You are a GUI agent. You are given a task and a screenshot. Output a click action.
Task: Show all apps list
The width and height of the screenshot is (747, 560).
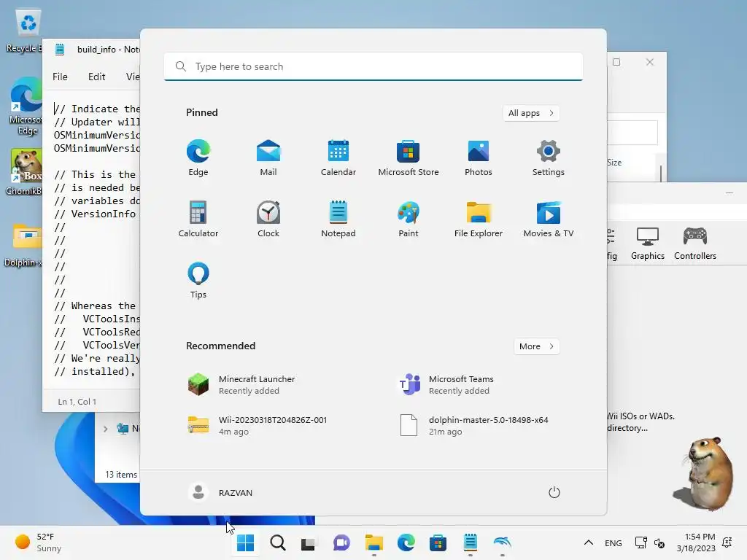click(x=531, y=113)
